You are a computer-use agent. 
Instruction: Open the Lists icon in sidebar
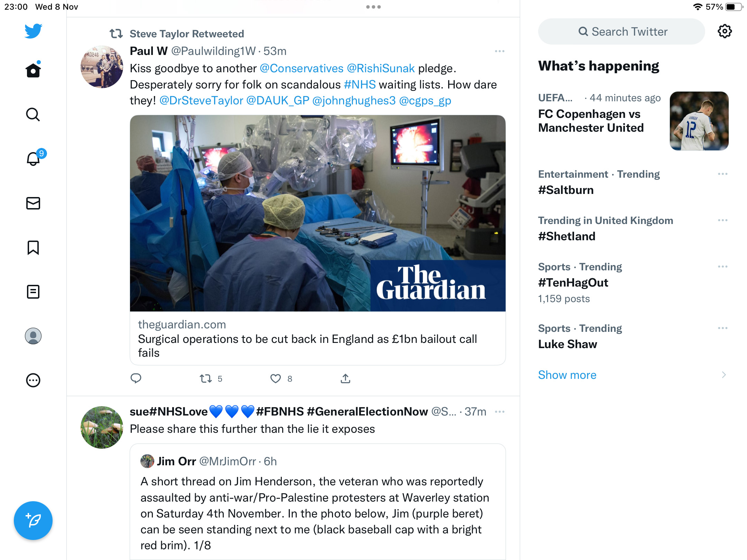(33, 292)
